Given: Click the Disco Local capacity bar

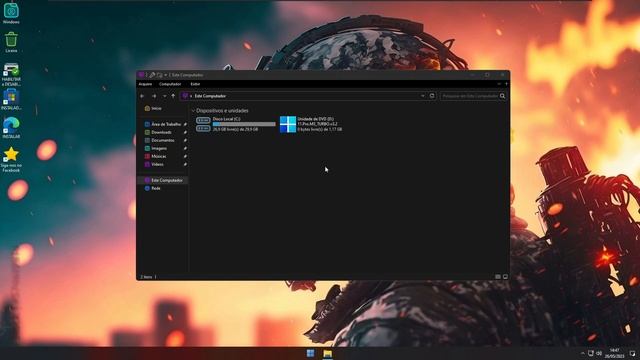Looking at the screenshot, I should pos(244,124).
